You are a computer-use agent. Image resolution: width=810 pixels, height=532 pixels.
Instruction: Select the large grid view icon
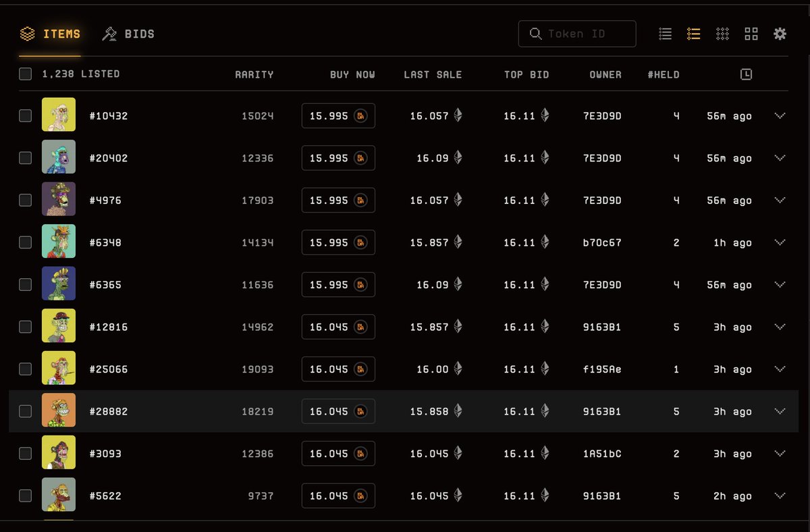(x=751, y=34)
